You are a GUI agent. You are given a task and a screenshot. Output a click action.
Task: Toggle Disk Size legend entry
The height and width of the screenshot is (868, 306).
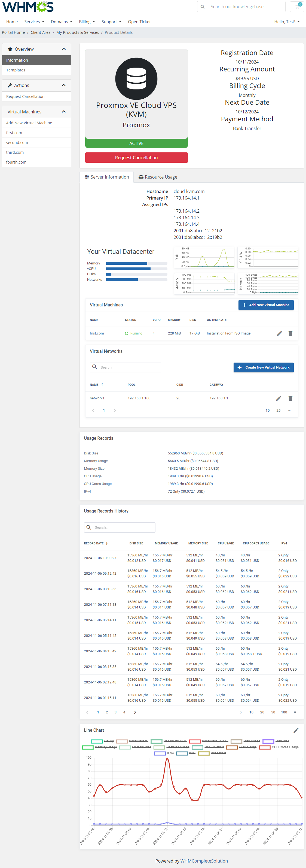(276, 741)
